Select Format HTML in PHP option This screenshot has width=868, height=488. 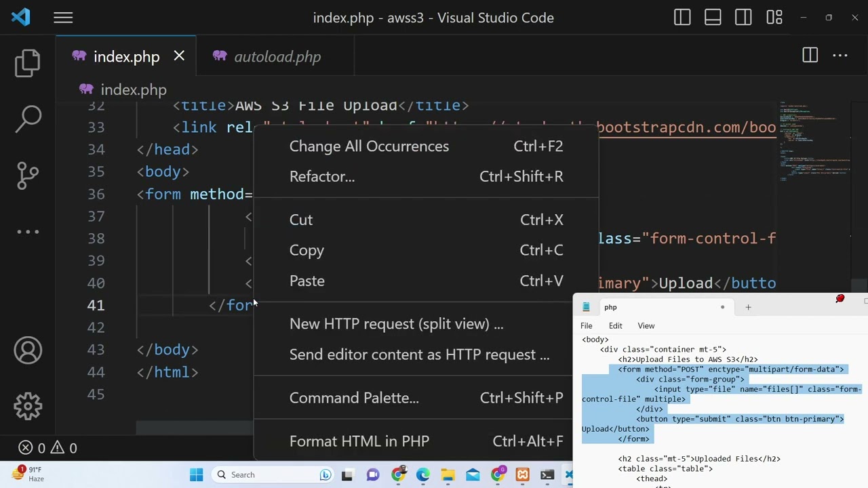[359, 441]
